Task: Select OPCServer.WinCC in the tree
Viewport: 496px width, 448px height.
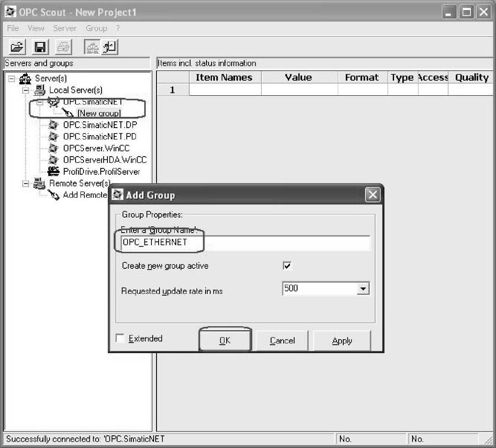Action: [x=96, y=149]
